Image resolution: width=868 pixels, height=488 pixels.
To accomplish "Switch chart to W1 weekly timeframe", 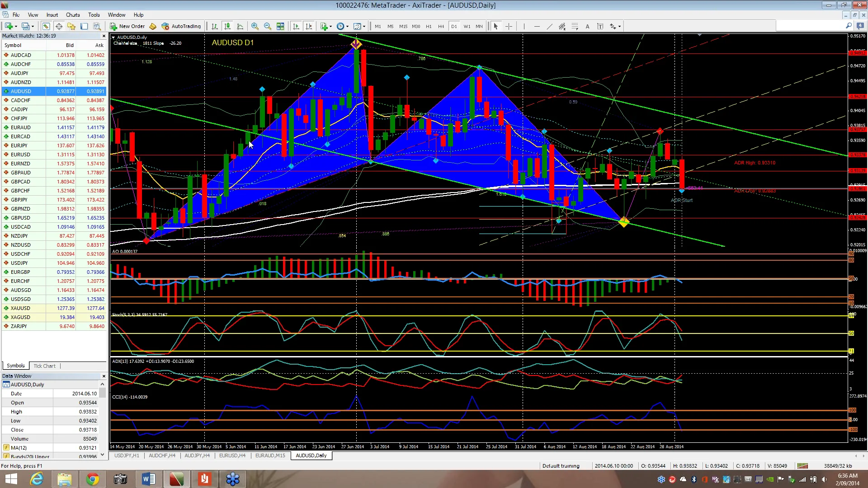I will 467,26.
